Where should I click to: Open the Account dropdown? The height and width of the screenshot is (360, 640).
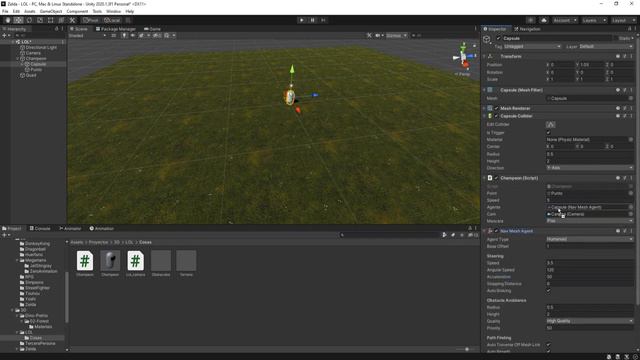coord(565,20)
